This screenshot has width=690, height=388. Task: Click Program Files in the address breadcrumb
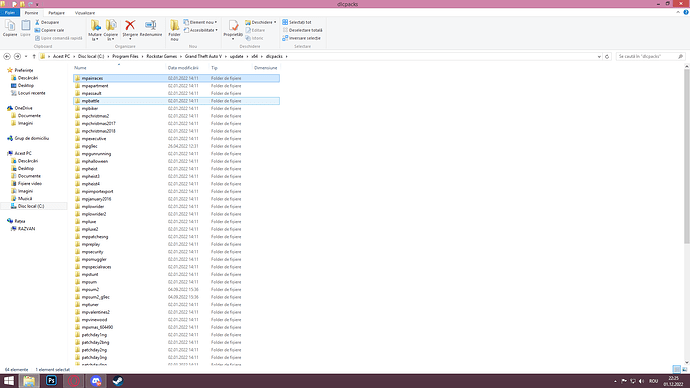click(x=125, y=56)
